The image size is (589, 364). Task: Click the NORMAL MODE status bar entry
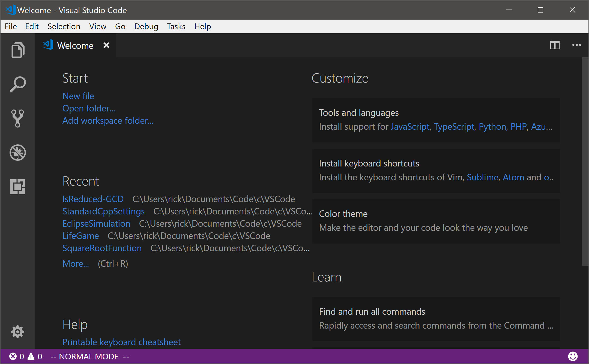[x=90, y=356]
